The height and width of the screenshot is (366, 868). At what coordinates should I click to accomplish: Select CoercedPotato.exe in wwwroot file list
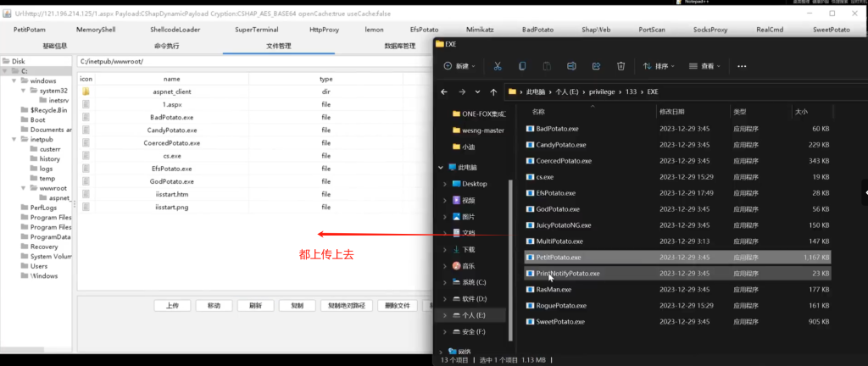[x=171, y=143]
